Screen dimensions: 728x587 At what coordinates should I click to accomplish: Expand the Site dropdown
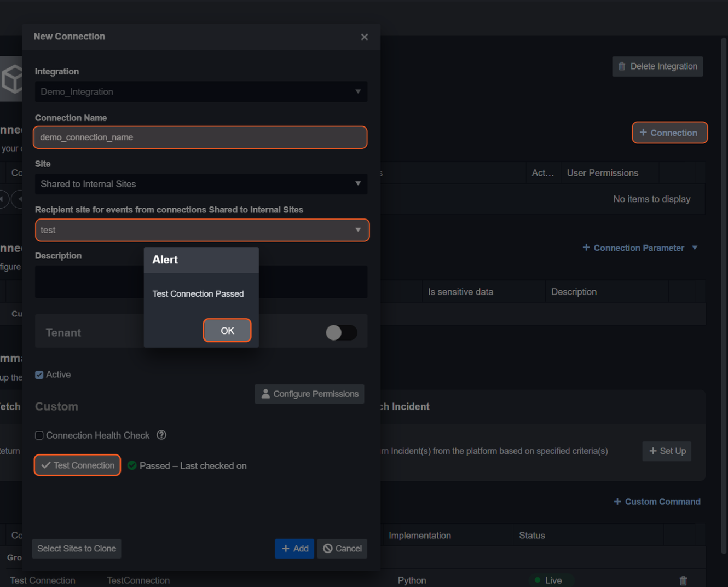pyautogui.click(x=200, y=184)
